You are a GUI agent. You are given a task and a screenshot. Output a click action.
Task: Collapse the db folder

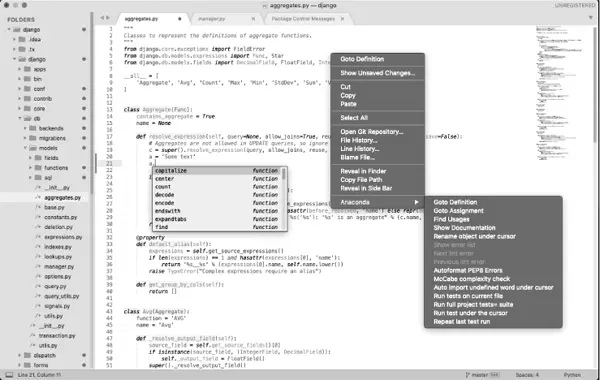(x=20, y=118)
